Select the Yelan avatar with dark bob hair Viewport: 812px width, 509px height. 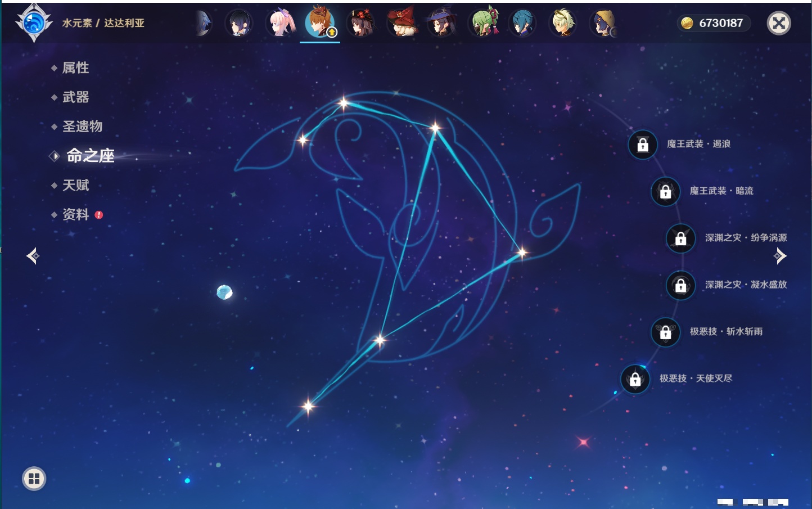[238, 23]
